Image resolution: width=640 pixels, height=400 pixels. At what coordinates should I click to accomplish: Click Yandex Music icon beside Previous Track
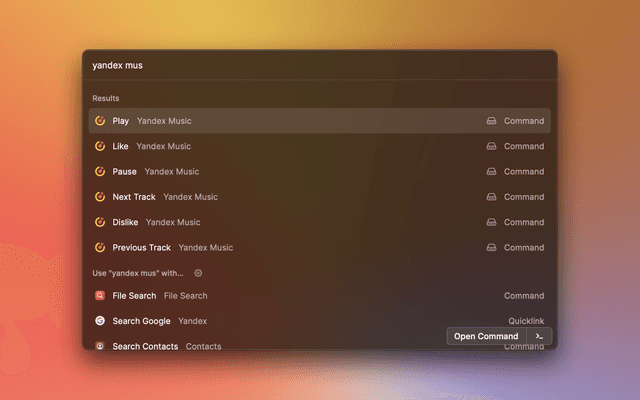(x=100, y=247)
